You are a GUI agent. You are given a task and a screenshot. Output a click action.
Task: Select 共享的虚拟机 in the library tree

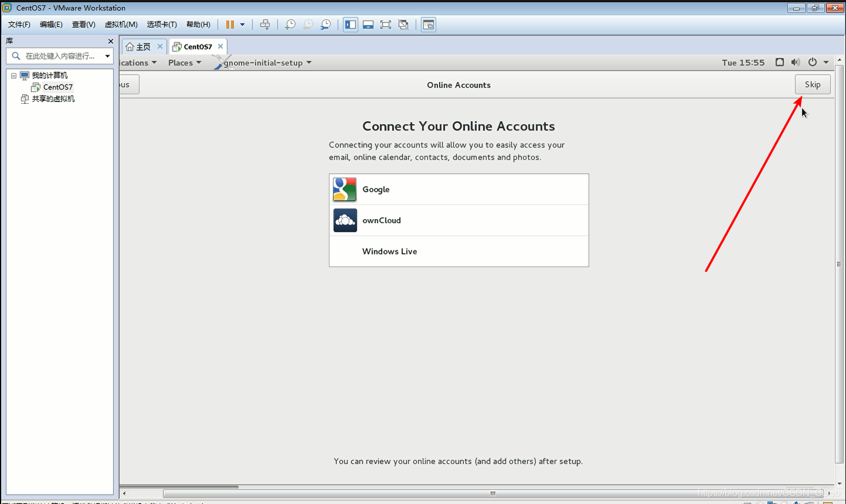coord(53,99)
